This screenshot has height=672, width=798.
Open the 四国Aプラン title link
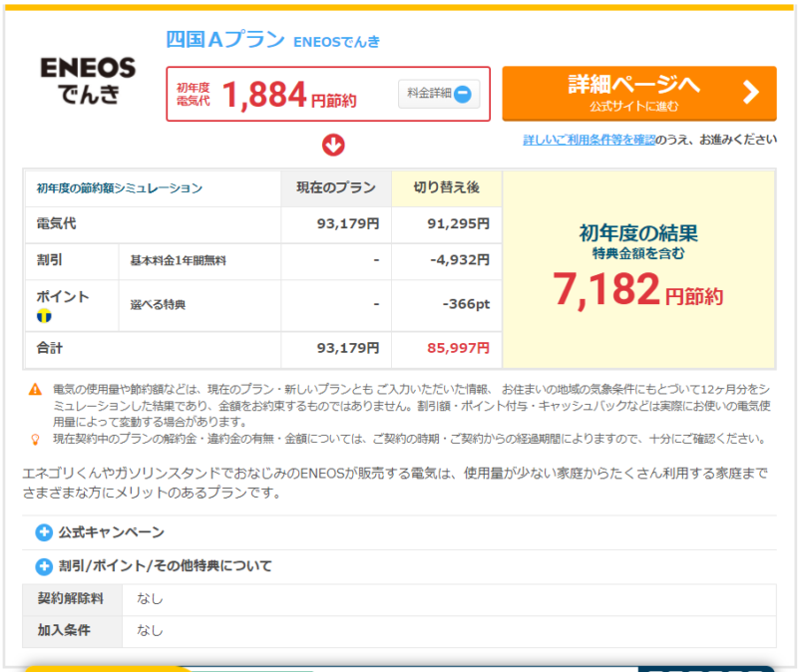click(225, 39)
